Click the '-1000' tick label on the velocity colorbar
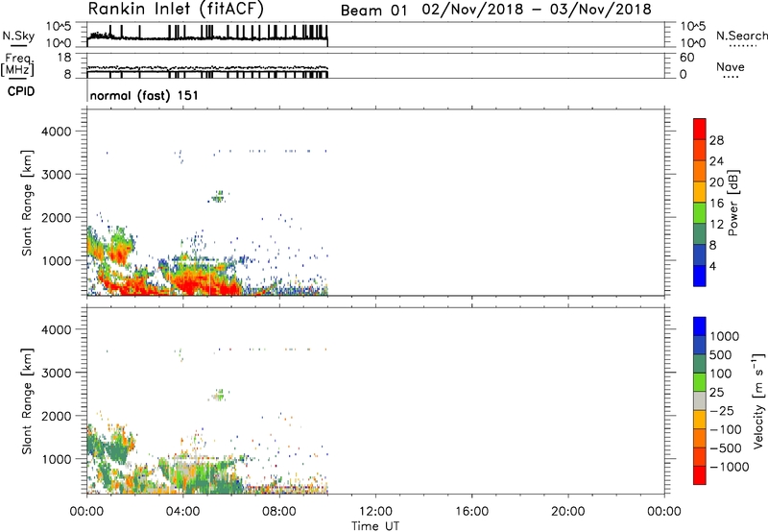768x532 pixels. click(729, 467)
